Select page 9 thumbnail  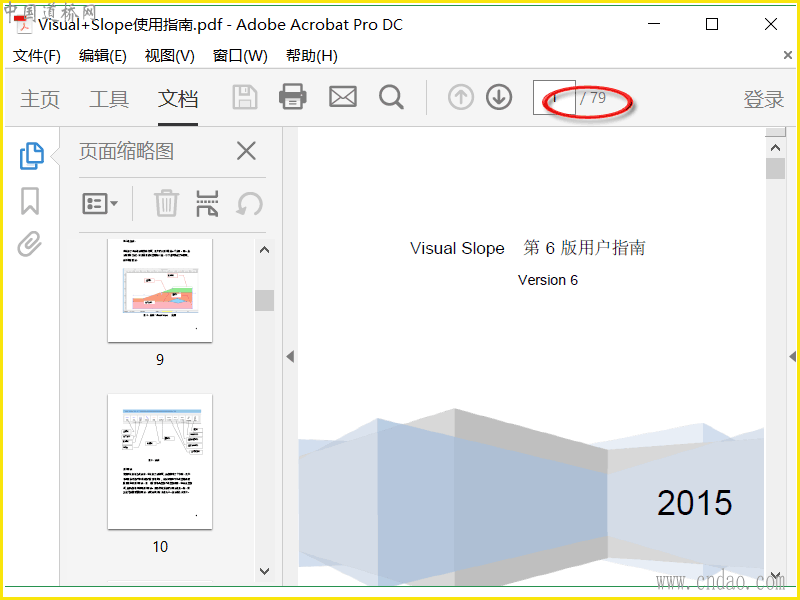[160, 290]
